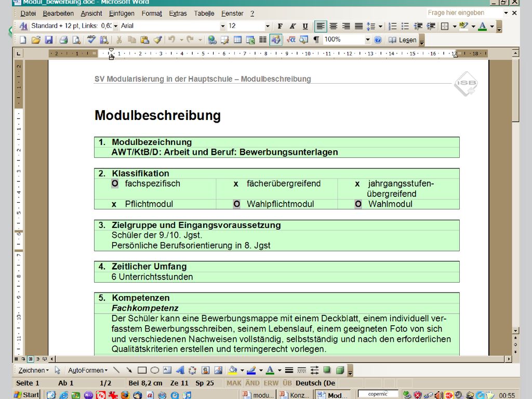Screen dimensions: 532x399
Task: Expand the font color dropdown arrow
Action: click(491, 26)
